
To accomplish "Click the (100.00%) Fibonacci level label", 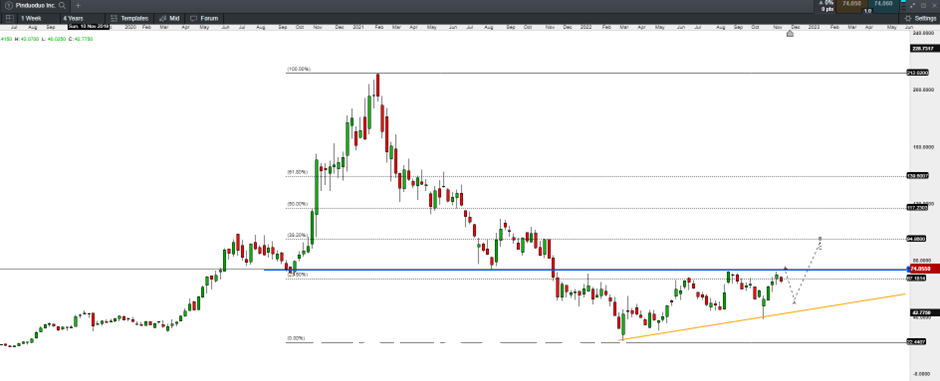I will pyautogui.click(x=298, y=69).
